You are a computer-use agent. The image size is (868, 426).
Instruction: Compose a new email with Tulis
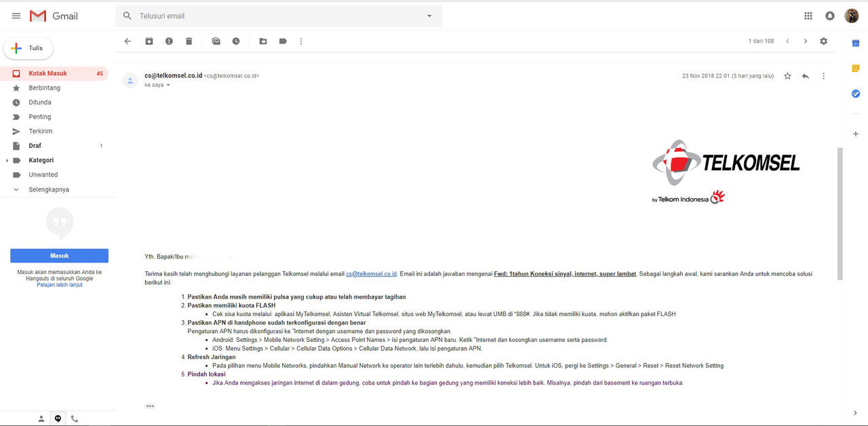coord(28,48)
